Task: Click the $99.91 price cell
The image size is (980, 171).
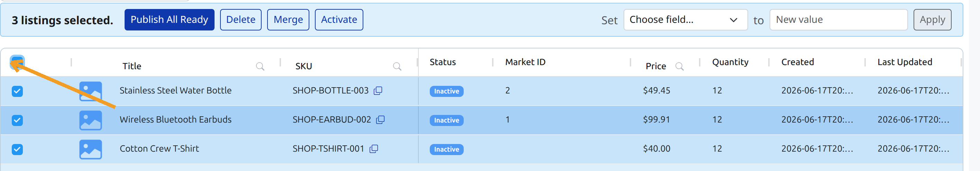Action: (656, 119)
